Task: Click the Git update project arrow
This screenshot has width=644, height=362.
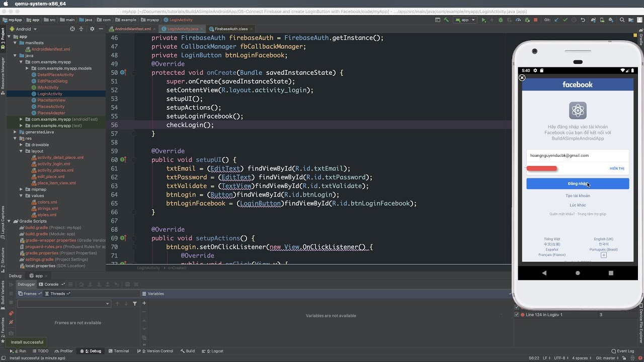Action: click(x=556, y=20)
